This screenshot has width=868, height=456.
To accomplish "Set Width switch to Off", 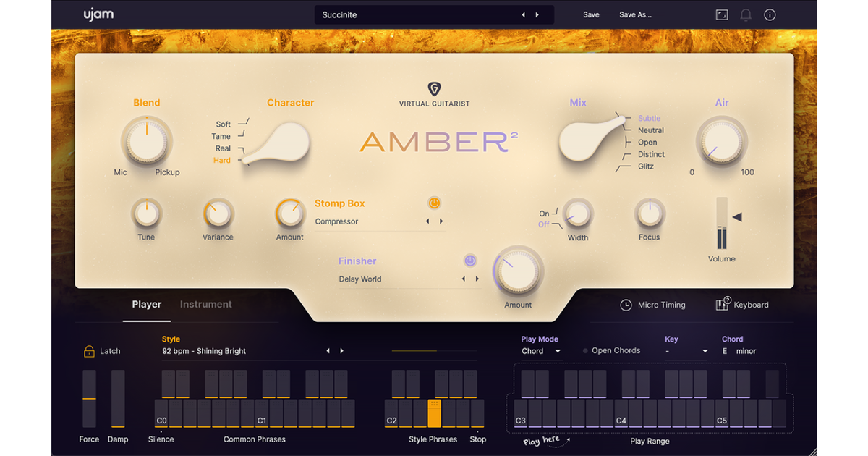I will 544,225.
